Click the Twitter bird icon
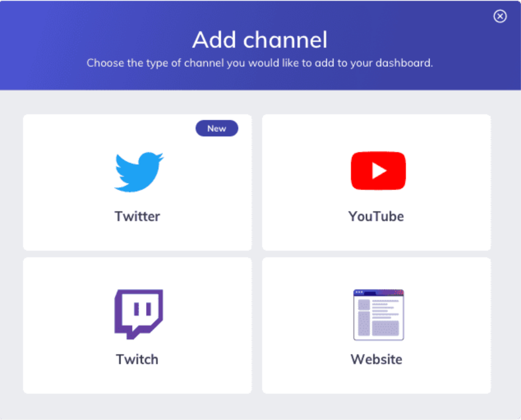 138,172
